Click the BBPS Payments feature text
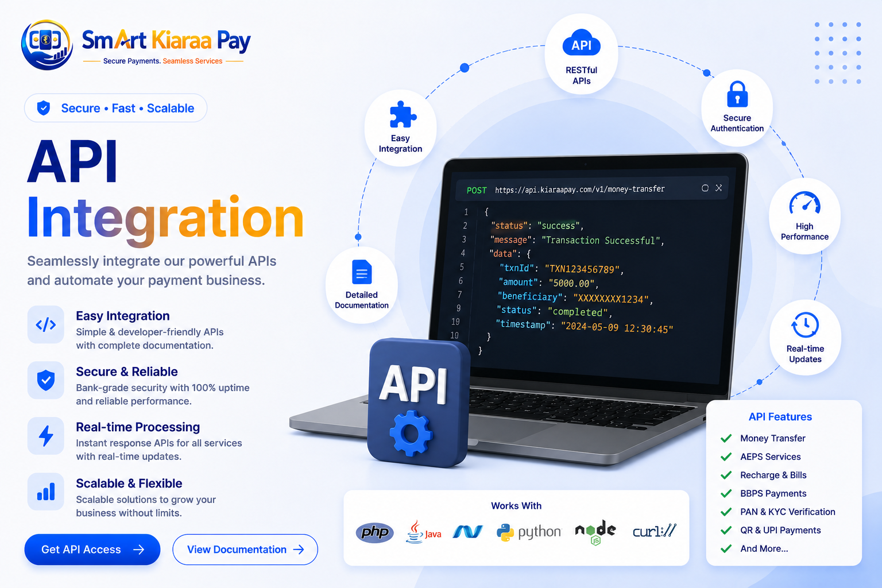 pyautogui.click(x=773, y=493)
